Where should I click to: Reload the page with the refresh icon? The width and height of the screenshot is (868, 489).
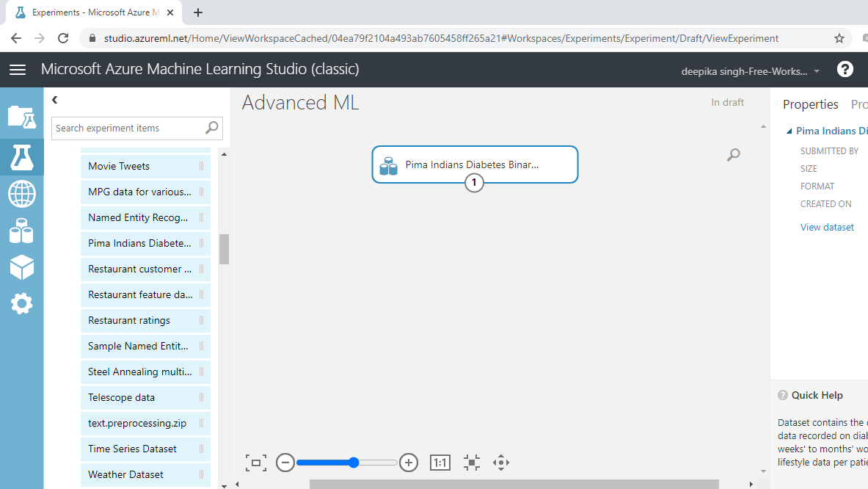[63, 38]
